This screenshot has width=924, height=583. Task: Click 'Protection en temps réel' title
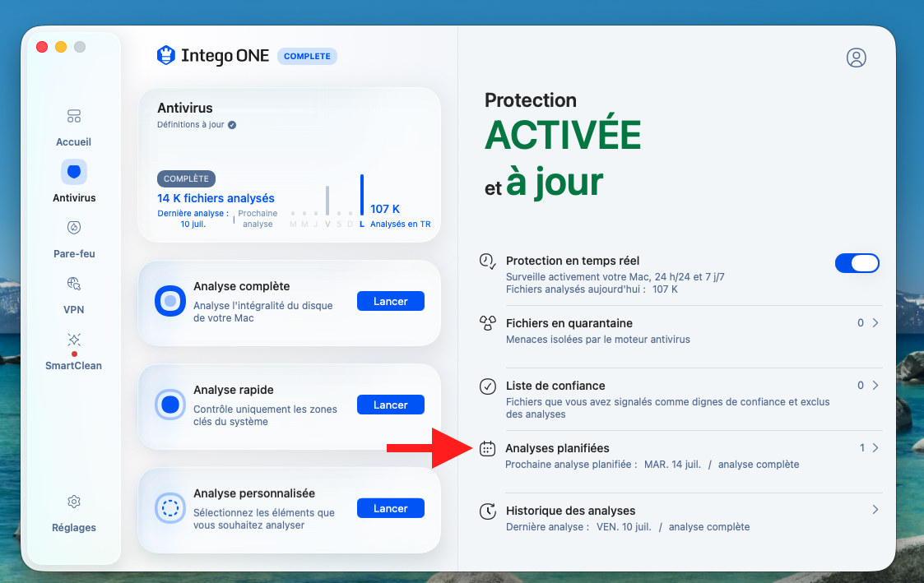(572, 261)
